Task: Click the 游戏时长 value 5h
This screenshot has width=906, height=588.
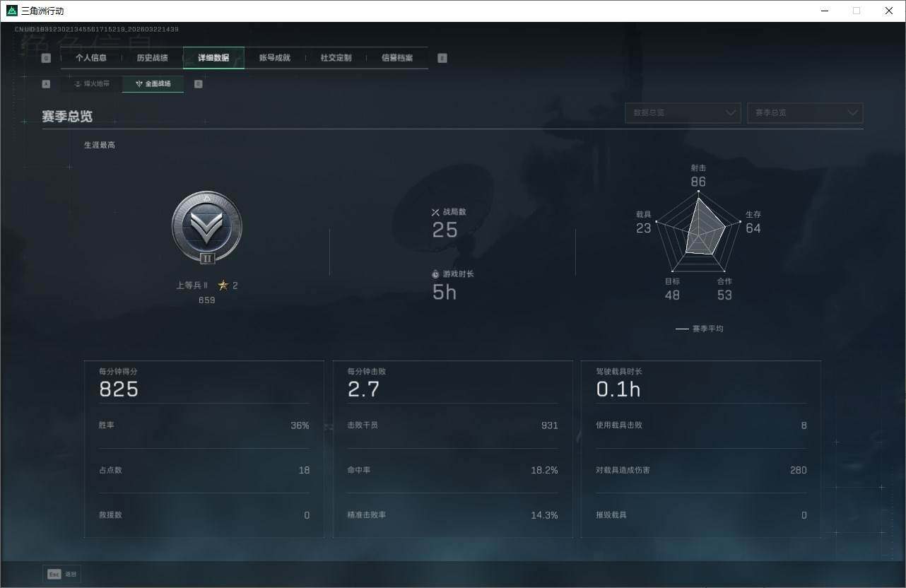Action: click(x=445, y=292)
